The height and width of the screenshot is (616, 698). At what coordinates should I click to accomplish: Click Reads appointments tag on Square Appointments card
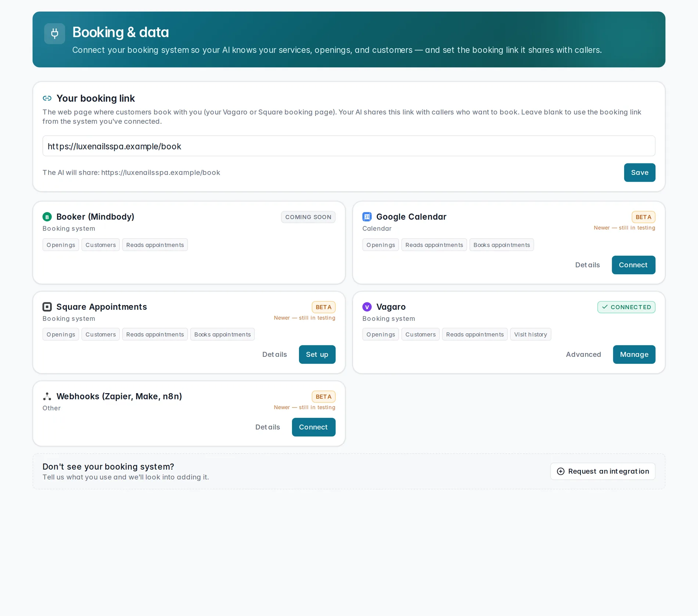[x=155, y=334]
